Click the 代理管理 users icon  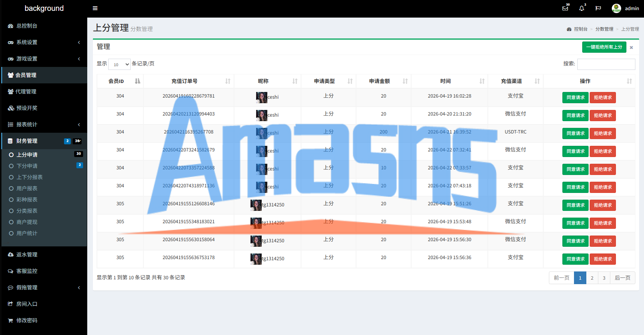(10, 92)
